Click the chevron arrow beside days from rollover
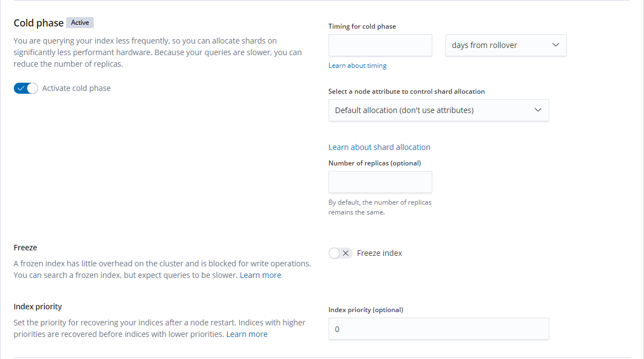This screenshot has width=644, height=359. [555, 45]
